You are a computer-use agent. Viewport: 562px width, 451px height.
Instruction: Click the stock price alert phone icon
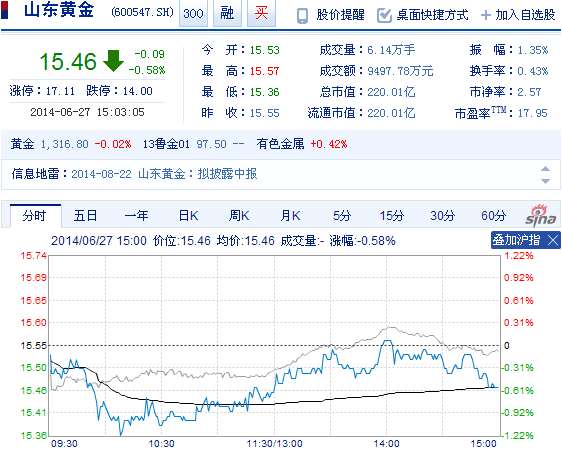303,16
